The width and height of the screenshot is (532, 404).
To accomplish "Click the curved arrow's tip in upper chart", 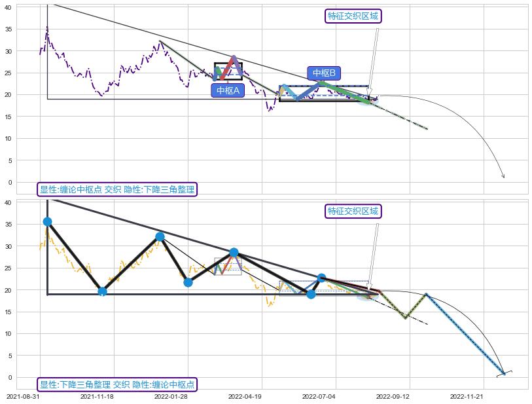I will (503, 177).
